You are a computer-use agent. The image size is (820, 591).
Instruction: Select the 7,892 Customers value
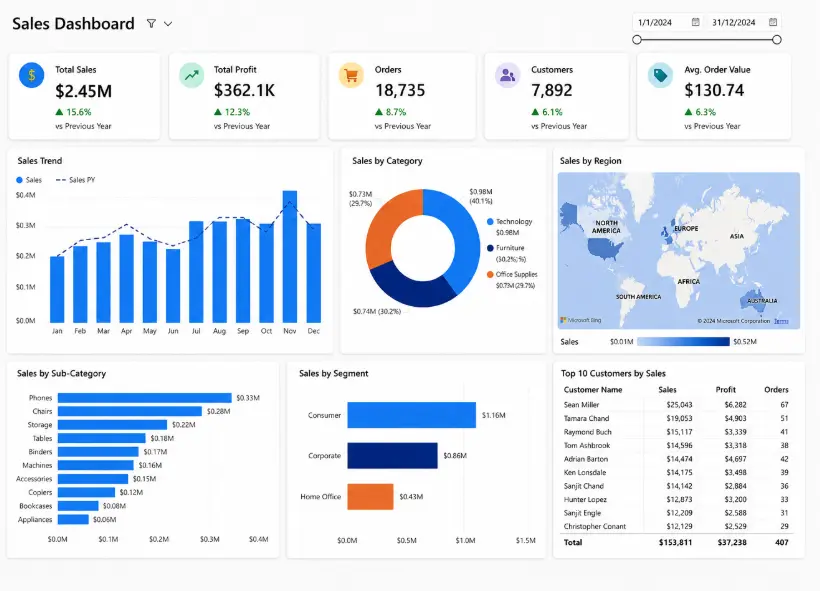552,90
